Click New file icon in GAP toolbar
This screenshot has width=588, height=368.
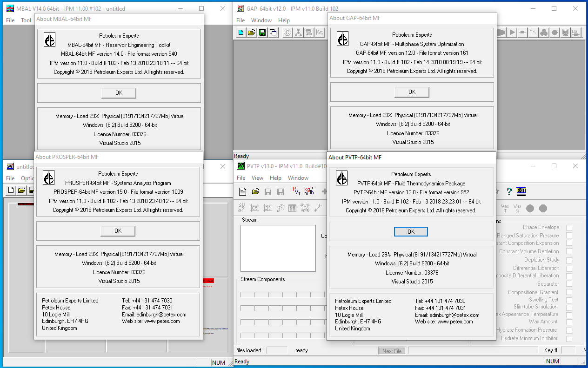pyautogui.click(x=241, y=33)
